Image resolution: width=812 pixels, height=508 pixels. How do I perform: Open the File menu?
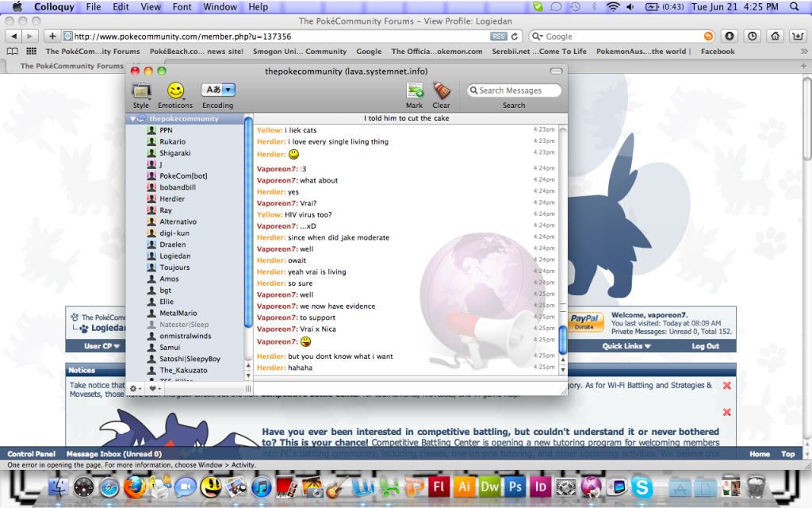coord(94,6)
